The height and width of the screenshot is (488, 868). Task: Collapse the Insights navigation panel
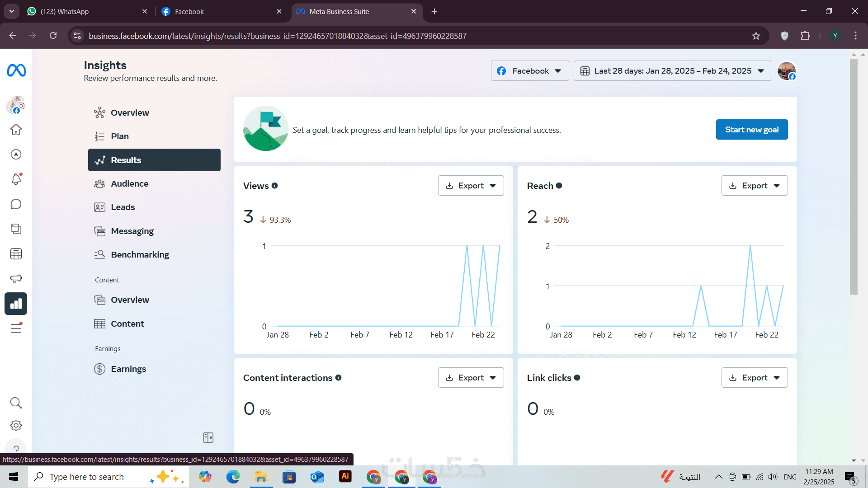pyautogui.click(x=208, y=437)
